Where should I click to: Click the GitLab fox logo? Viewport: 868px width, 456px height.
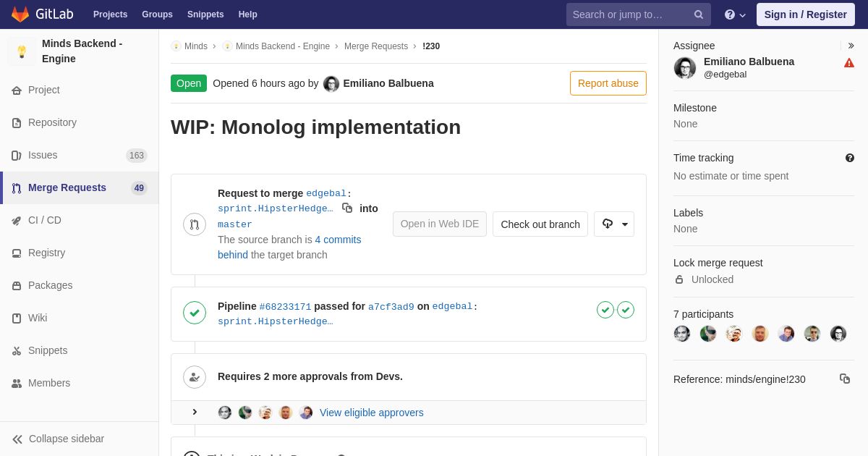coord(20,14)
